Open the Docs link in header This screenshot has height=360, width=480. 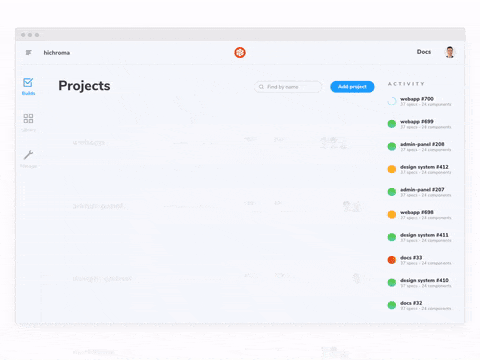pyautogui.click(x=424, y=52)
